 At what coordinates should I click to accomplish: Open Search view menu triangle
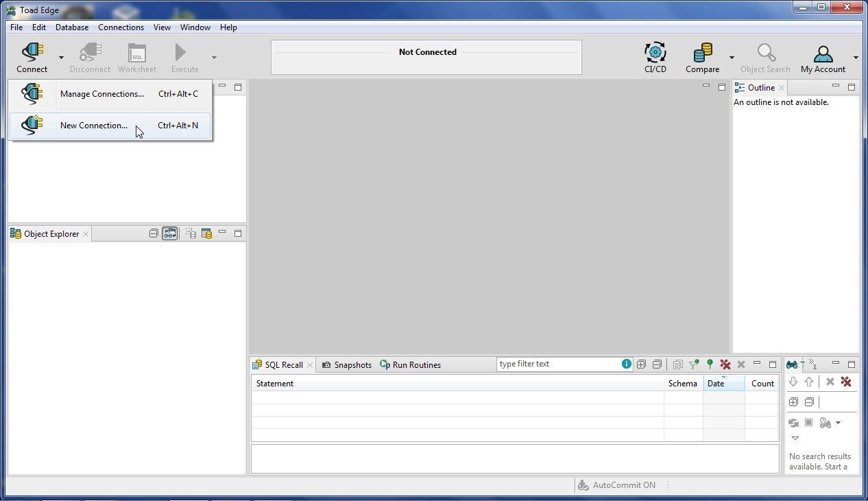795,439
